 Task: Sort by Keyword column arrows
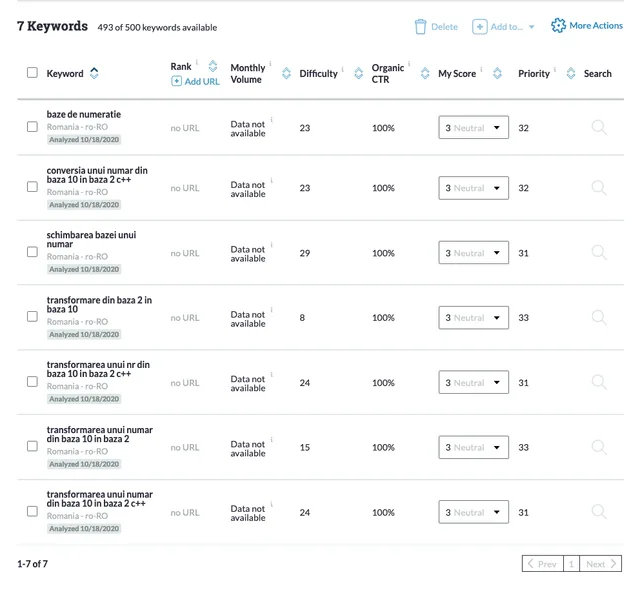[x=94, y=73]
